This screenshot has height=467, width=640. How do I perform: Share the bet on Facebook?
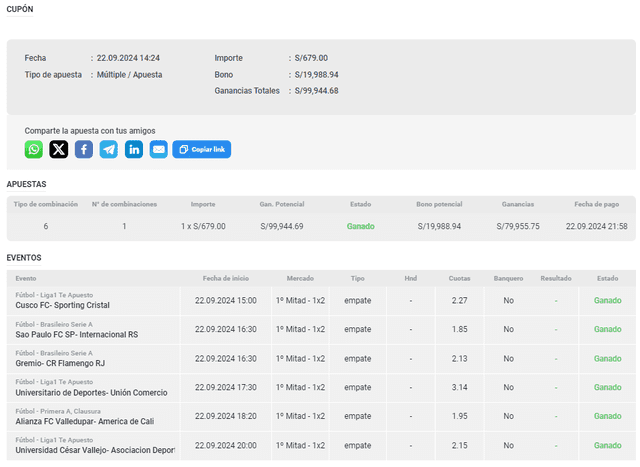pos(84,149)
